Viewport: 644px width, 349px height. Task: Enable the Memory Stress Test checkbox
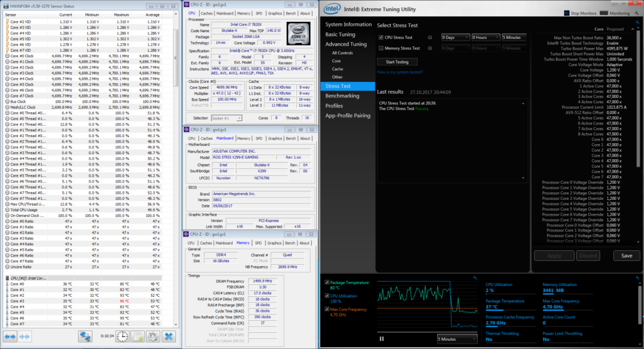point(380,48)
